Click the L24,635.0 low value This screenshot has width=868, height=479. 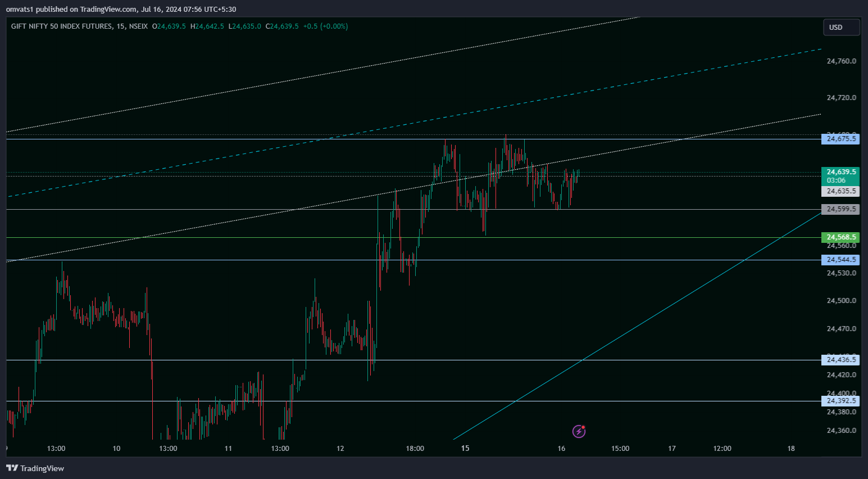(244, 26)
